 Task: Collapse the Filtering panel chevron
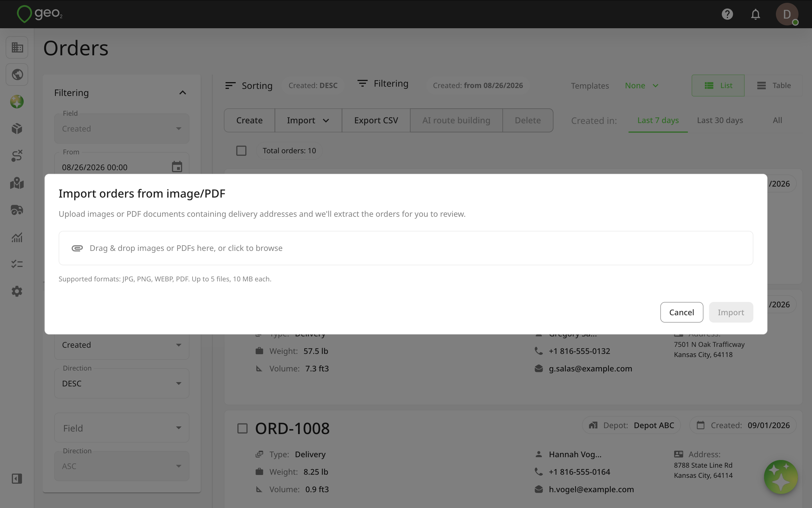pos(182,93)
